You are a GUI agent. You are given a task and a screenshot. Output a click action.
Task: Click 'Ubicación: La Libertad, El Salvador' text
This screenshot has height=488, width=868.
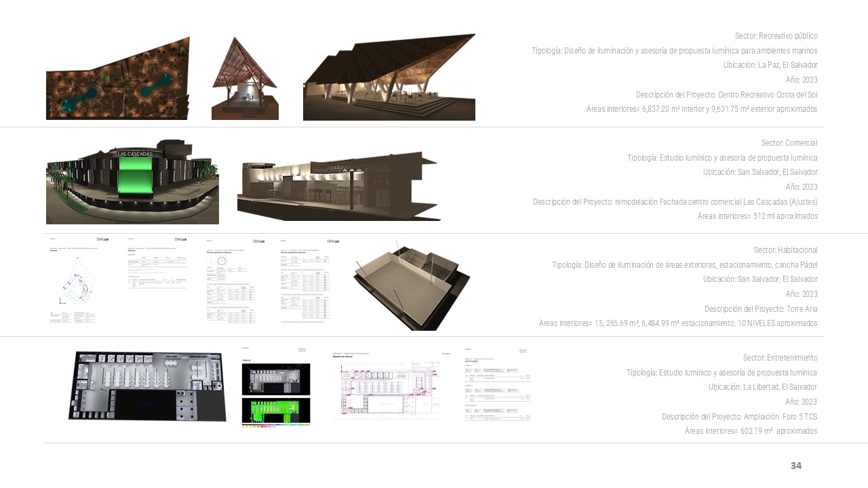pos(762,387)
